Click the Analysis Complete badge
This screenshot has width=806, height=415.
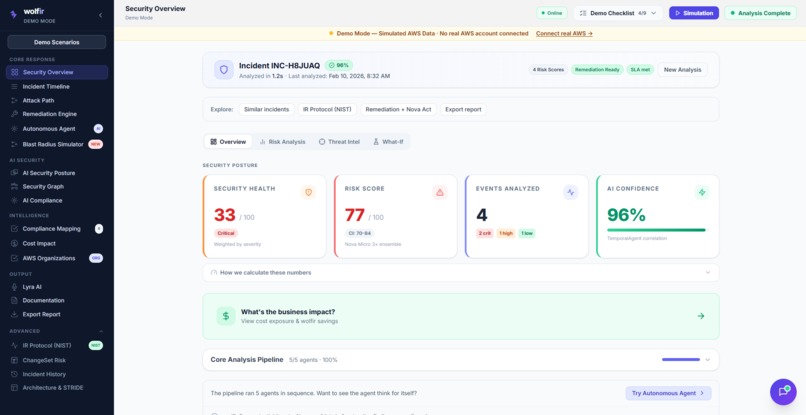tap(760, 13)
